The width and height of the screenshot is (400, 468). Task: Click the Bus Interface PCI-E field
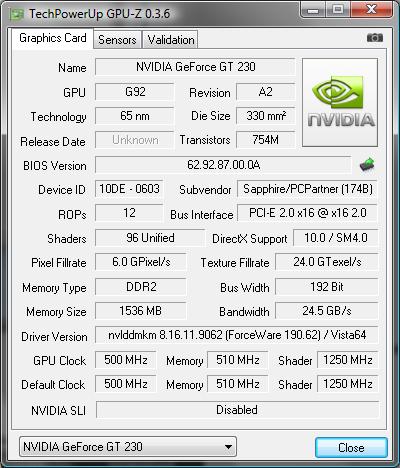(x=307, y=213)
